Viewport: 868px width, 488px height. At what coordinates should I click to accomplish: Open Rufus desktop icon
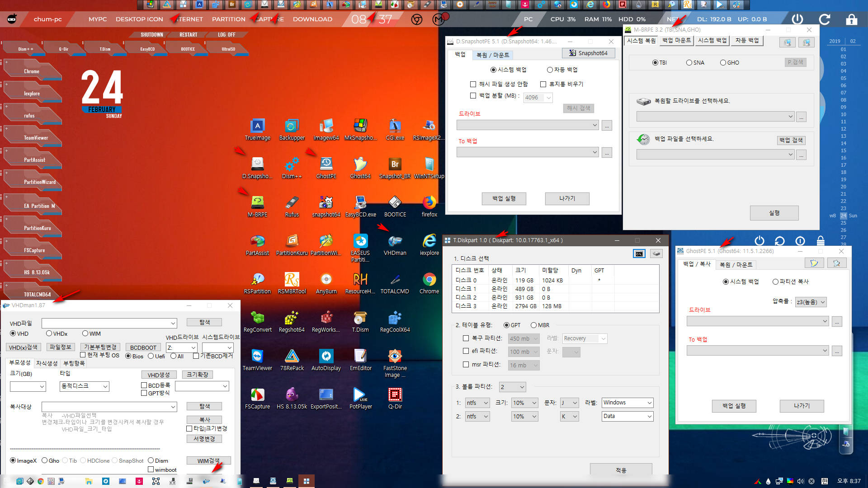tap(292, 206)
